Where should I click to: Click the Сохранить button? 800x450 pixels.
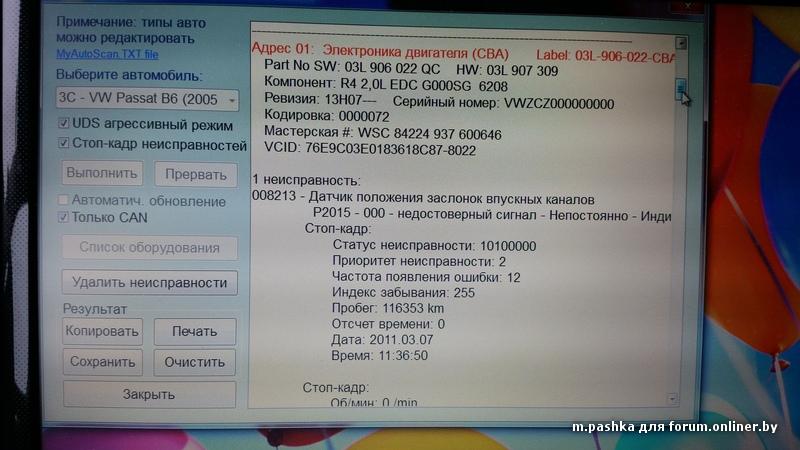(x=103, y=362)
